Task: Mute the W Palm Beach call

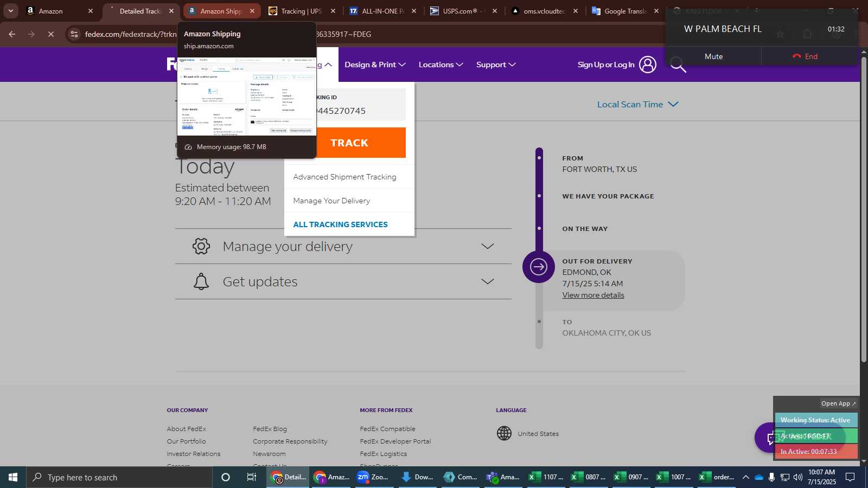Action: 713,56
